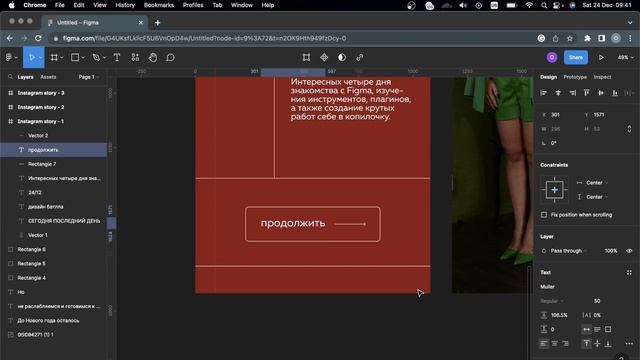Click the Align right icon
Viewport: 640px width, 360px height.
click(572, 93)
